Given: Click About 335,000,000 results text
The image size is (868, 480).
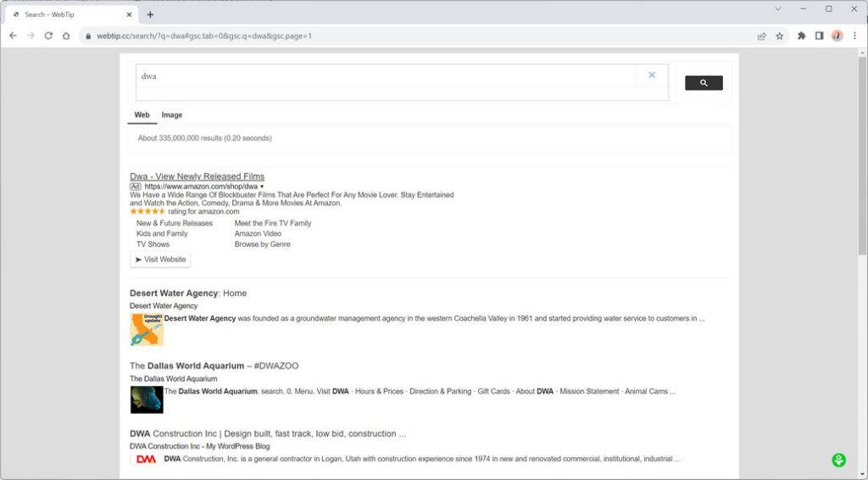Looking at the screenshot, I should point(205,138).
